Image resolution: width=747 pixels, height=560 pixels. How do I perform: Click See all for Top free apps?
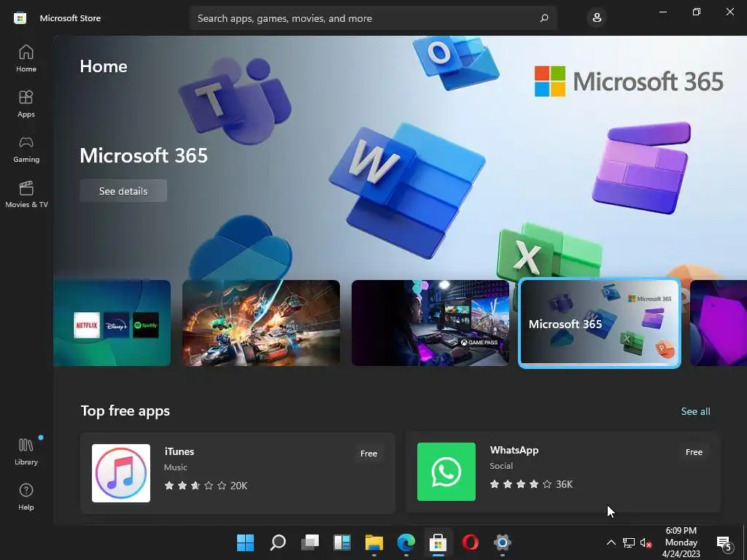pos(695,411)
